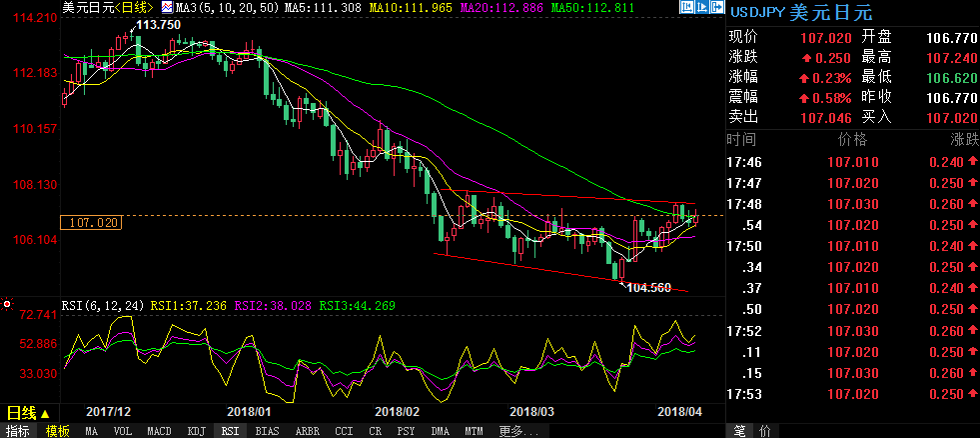This screenshot has width=980, height=438.
Task: Click the red indicator settings icon beside RSI
Action: point(8,304)
